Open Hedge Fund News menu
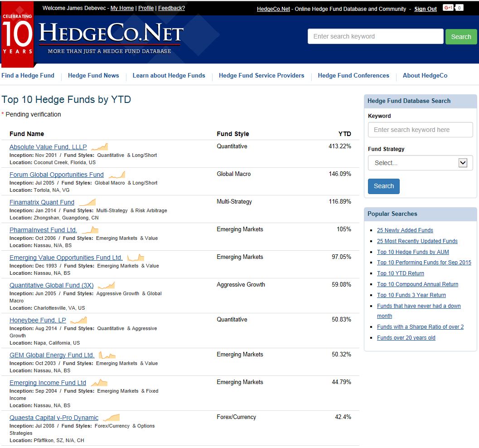479x448 pixels. coord(93,75)
